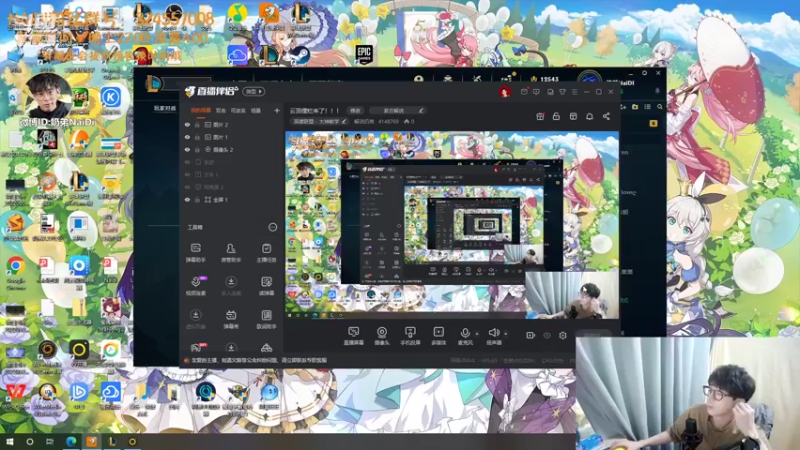This screenshot has height=450, width=800.
Task: Edit the 英雄联盟 category tag
Action: tap(319, 121)
